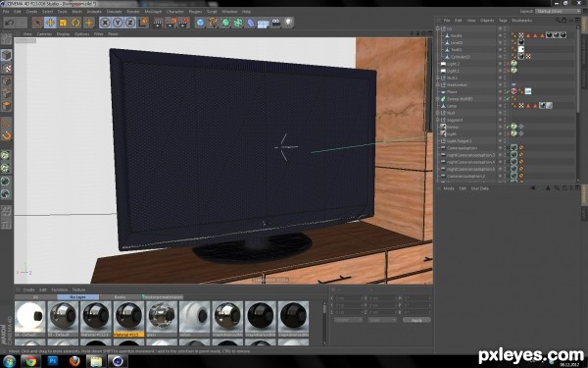
Task: Switch to the No Layer materials tab
Action: point(78,297)
